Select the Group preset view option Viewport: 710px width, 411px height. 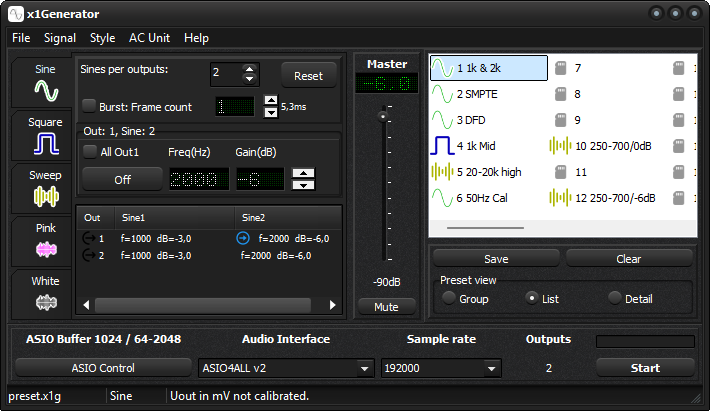(450, 298)
